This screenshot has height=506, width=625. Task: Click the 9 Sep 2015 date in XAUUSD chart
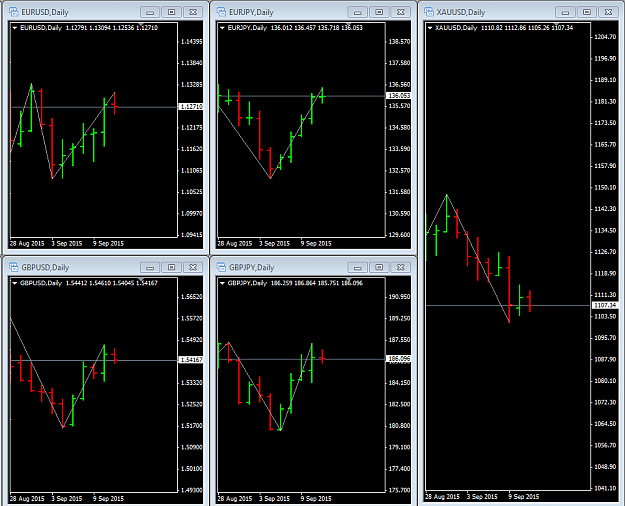(524, 496)
